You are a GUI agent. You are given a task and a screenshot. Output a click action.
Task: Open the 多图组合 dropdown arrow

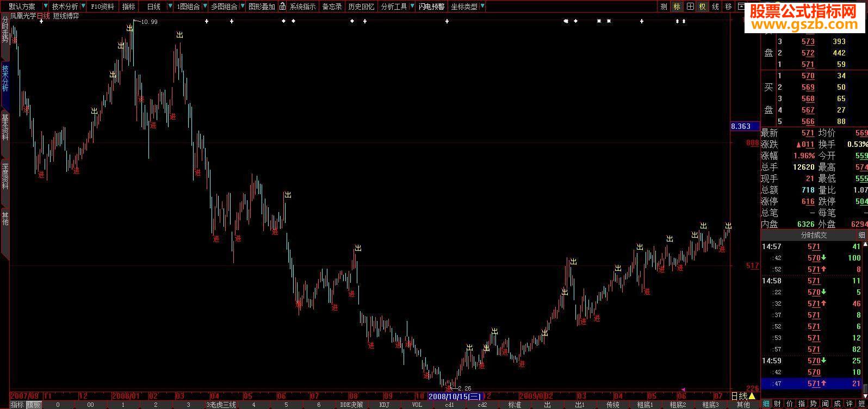tap(241, 7)
